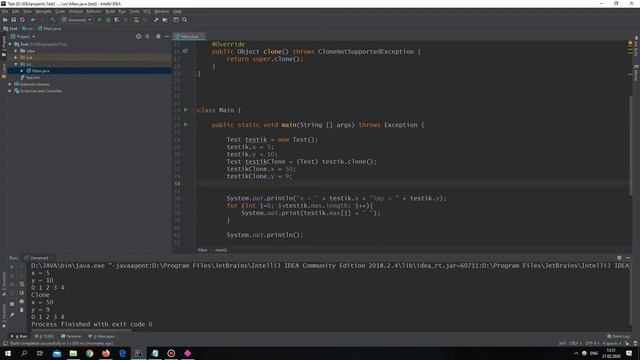Expand the Main.java tree node
The image size is (640, 360).
click(22, 71)
